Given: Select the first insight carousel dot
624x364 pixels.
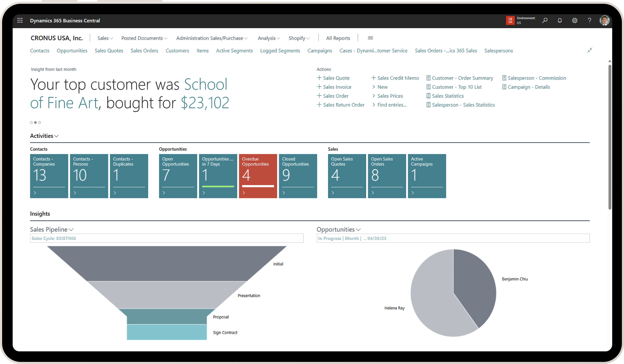Looking at the screenshot, I should (x=31, y=122).
